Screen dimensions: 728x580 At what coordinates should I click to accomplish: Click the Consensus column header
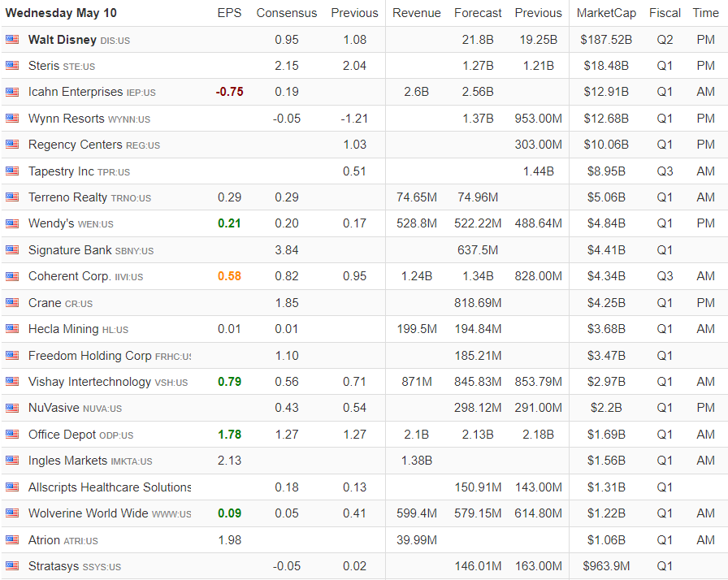[287, 13]
